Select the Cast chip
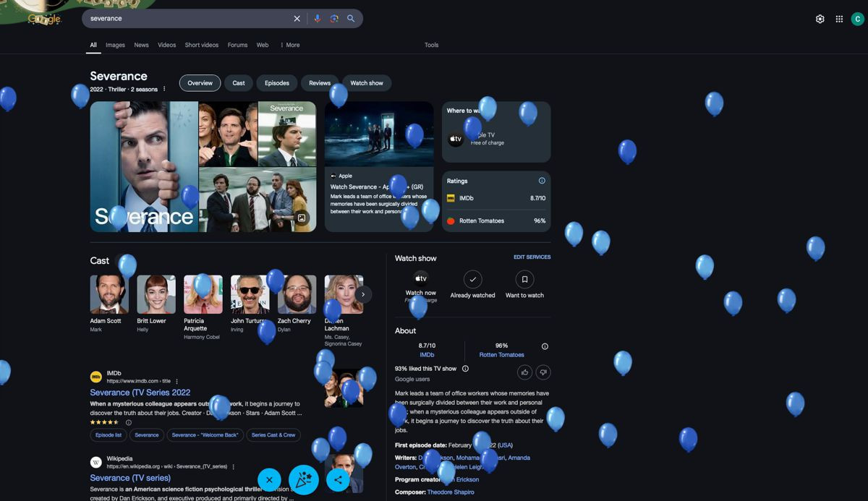868x501 pixels. 239,83
